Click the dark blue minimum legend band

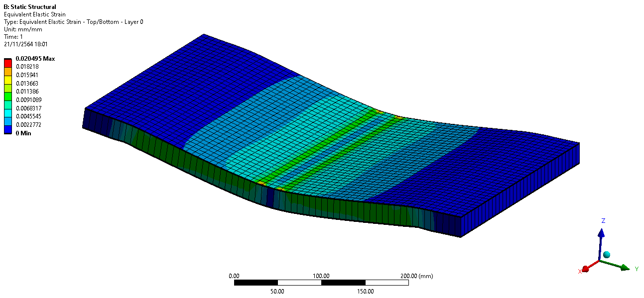[7, 129]
